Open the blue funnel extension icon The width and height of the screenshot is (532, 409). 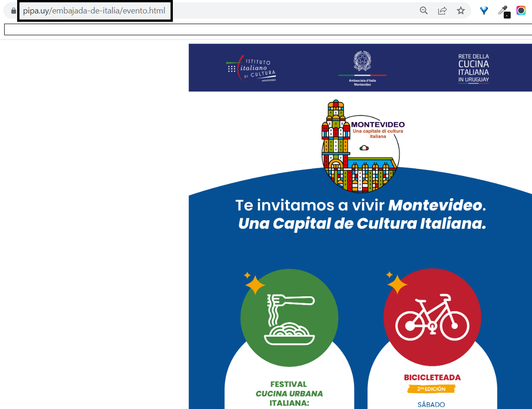click(484, 11)
